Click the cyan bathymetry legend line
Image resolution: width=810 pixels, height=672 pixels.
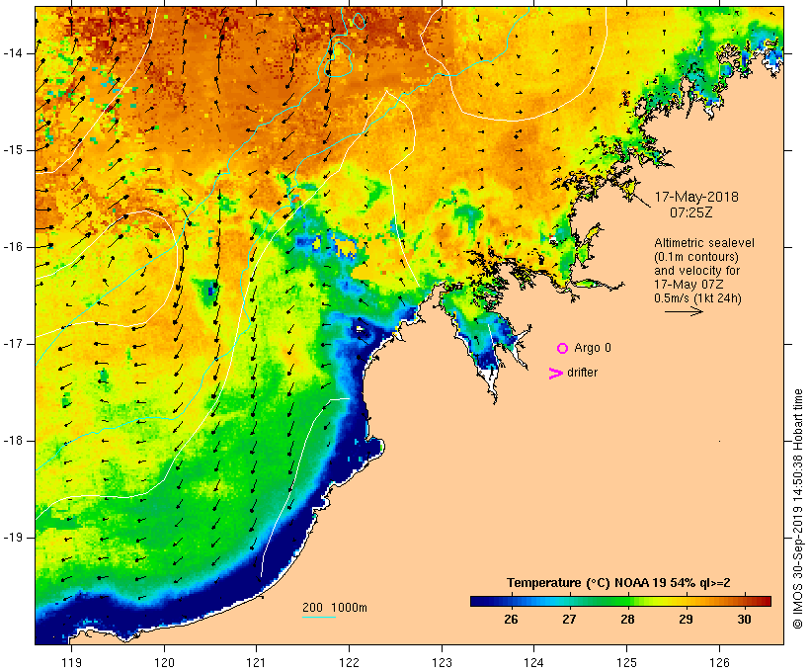[319, 617]
